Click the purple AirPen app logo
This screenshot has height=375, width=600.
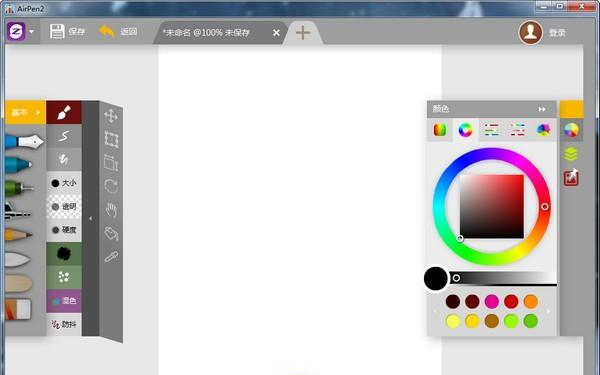(x=16, y=31)
